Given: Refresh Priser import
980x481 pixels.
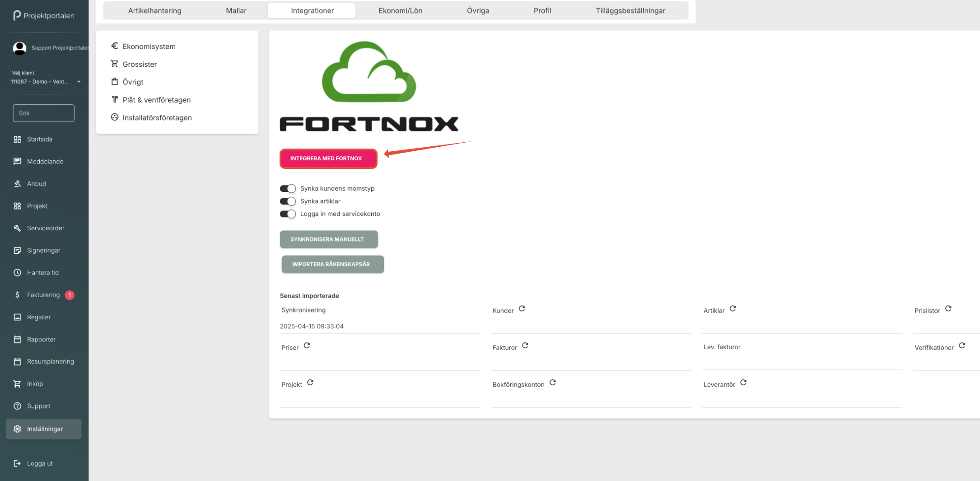Looking at the screenshot, I should [x=307, y=346].
